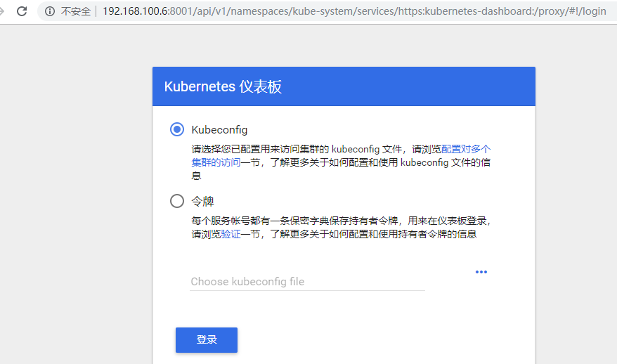Open the 验证 link
Image resolution: width=617 pixels, height=364 pixels.
coord(230,234)
